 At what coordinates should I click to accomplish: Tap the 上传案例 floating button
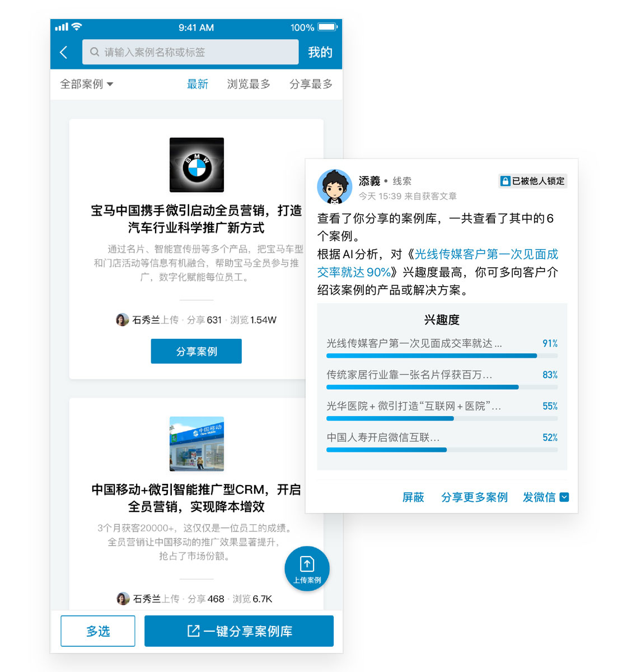tap(307, 568)
